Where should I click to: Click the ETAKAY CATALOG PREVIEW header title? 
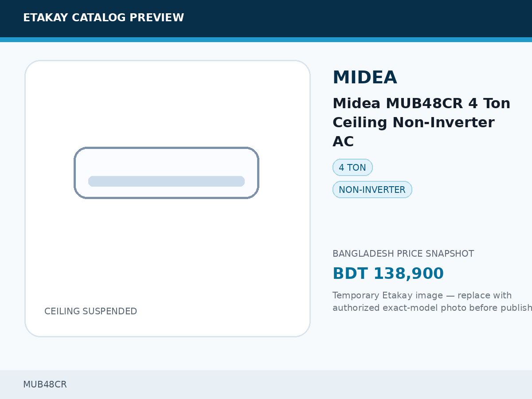coord(103,18)
